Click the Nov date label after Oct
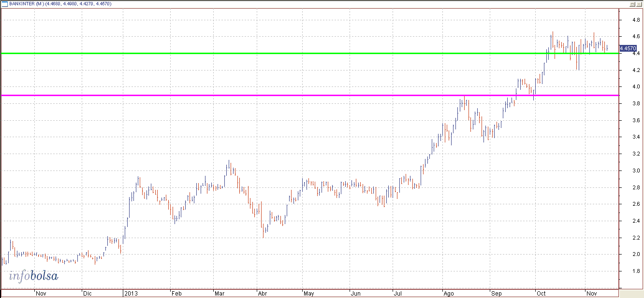The height and width of the screenshot is (298, 644). [x=591, y=293]
